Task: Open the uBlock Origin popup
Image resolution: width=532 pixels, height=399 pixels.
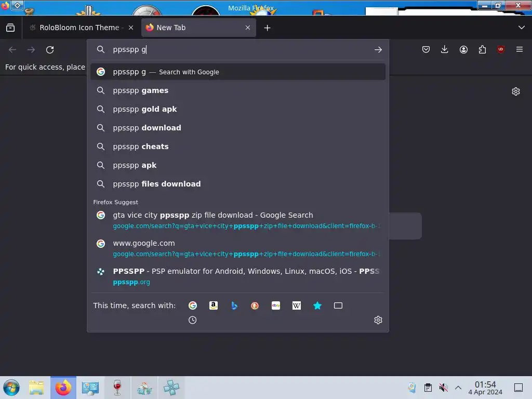Action: click(x=501, y=49)
